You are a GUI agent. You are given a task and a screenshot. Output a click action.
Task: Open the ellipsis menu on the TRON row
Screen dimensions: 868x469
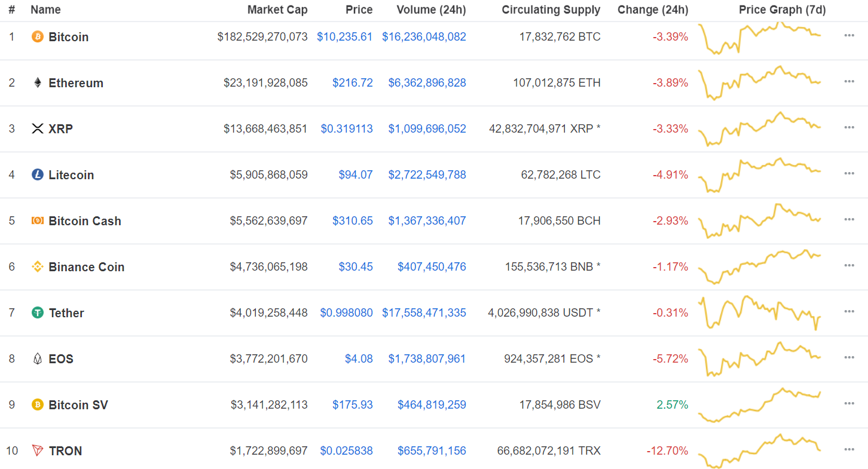849,449
